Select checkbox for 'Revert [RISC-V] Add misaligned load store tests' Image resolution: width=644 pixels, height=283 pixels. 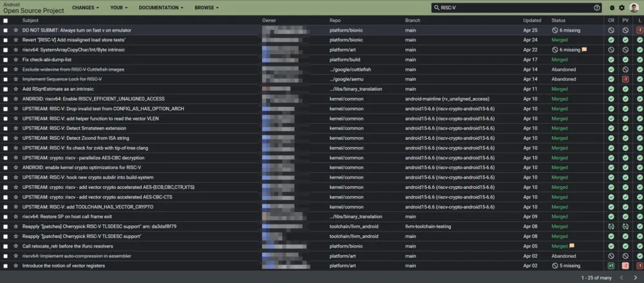pos(5,40)
